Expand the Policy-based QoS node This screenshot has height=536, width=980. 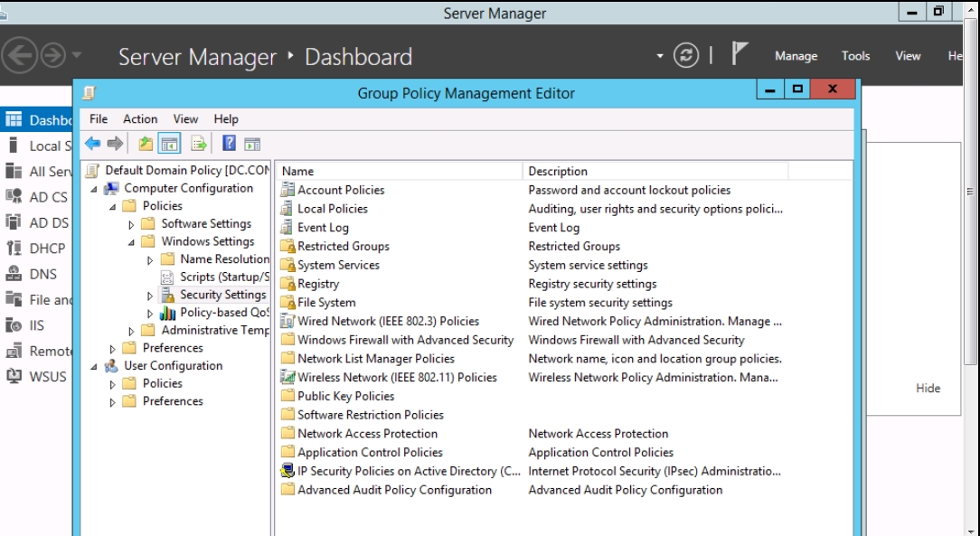pyautogui.click(x=150, y=313)
